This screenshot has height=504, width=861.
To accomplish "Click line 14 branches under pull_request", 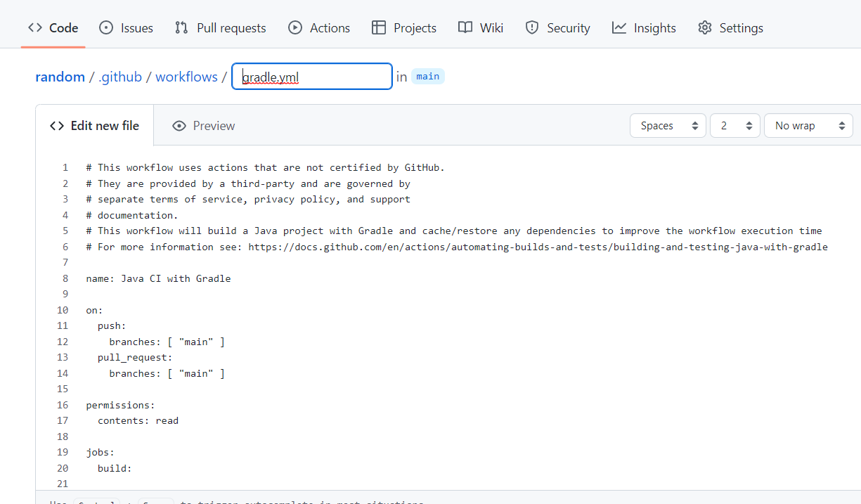I will pyautogui.click(x=167, y=373).
